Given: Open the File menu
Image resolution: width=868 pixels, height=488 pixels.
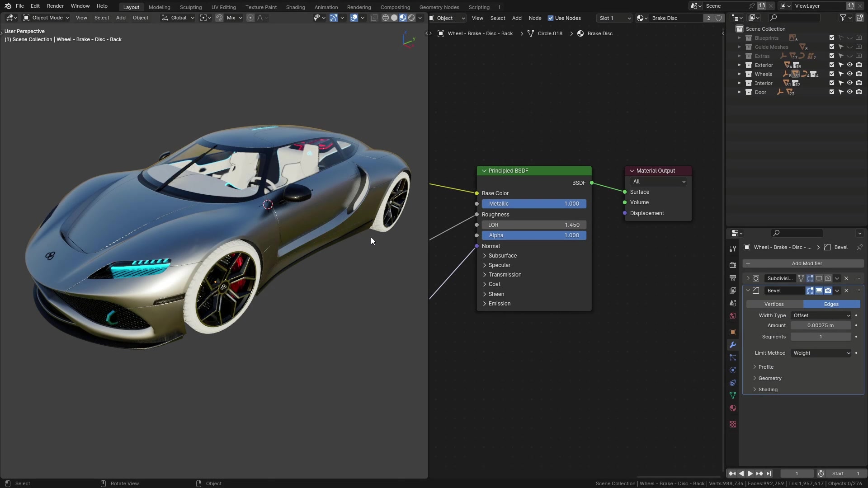Looking at the screenshot, I should click(x=19, y=6).
